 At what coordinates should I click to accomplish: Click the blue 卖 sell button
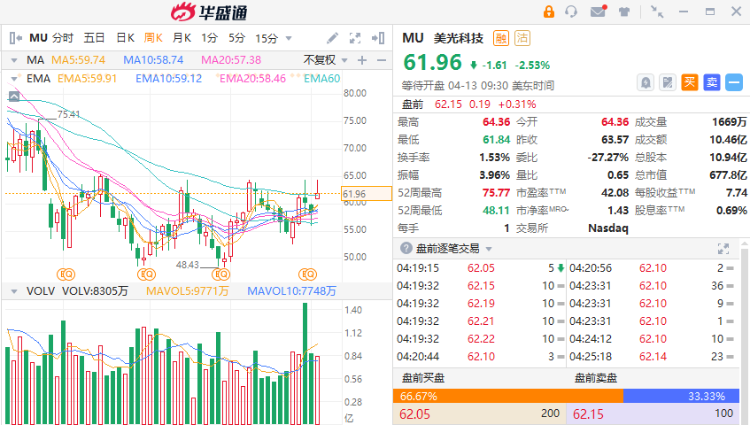tap(712, 82)
